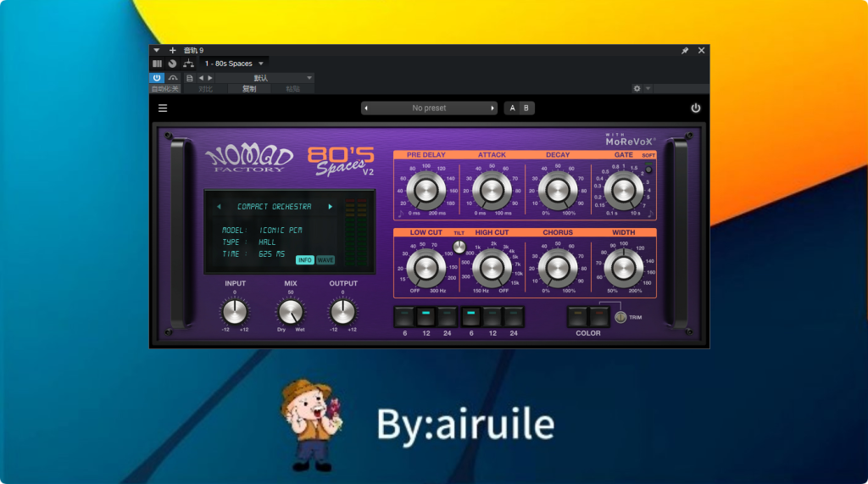Open the host preset file icon
868x484 pixels.
pyautogui.click(x=189, y=78)
